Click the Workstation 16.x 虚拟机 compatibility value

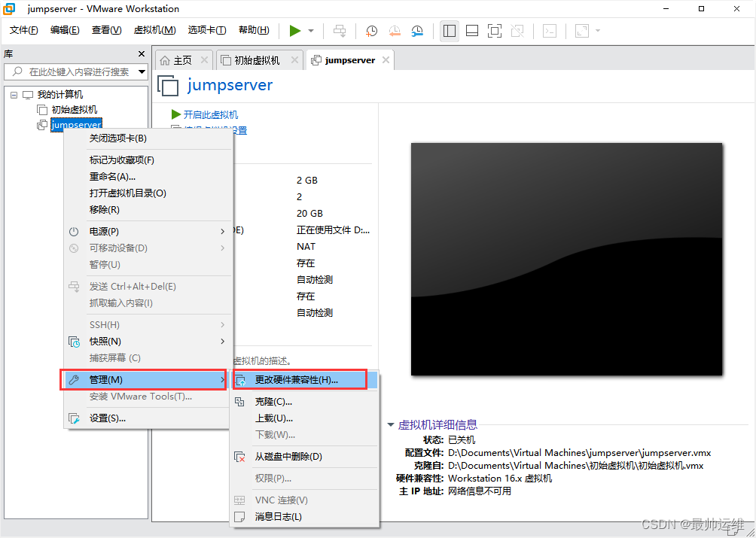coord(500,479)
